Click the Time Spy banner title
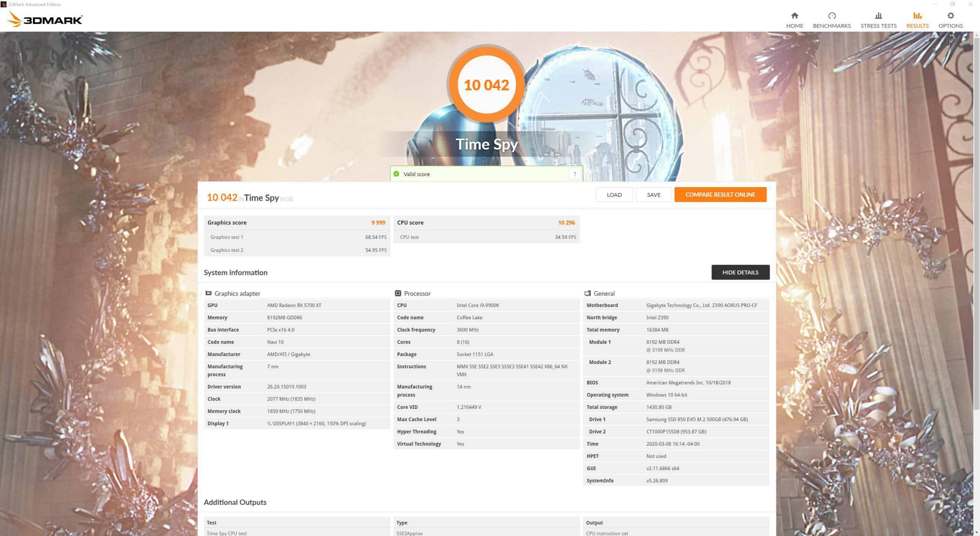This screenshot has height=536, width=980. click(487, 144)
